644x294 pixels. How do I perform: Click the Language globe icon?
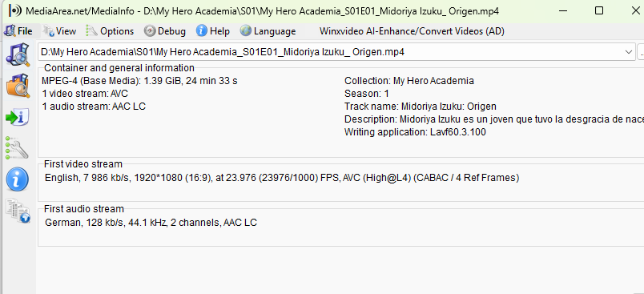(246, 30)
